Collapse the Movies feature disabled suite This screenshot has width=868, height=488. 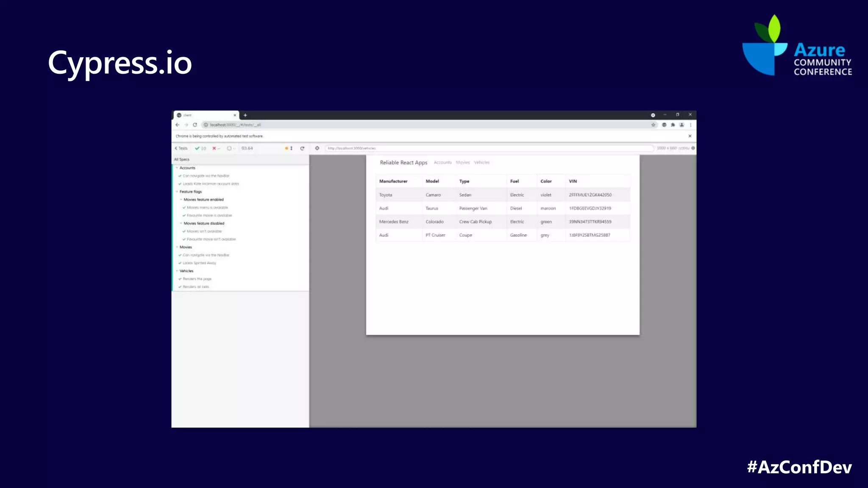[x=203, y=223]
